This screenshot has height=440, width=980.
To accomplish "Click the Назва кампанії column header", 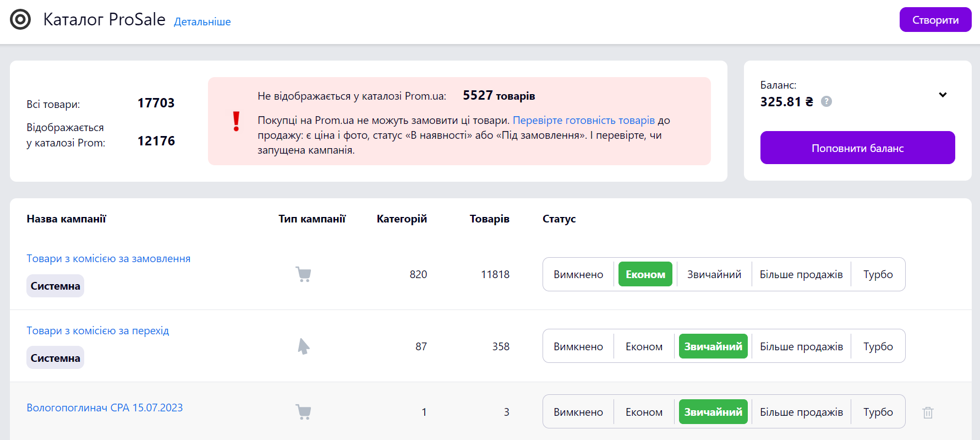I will (66, 219).
